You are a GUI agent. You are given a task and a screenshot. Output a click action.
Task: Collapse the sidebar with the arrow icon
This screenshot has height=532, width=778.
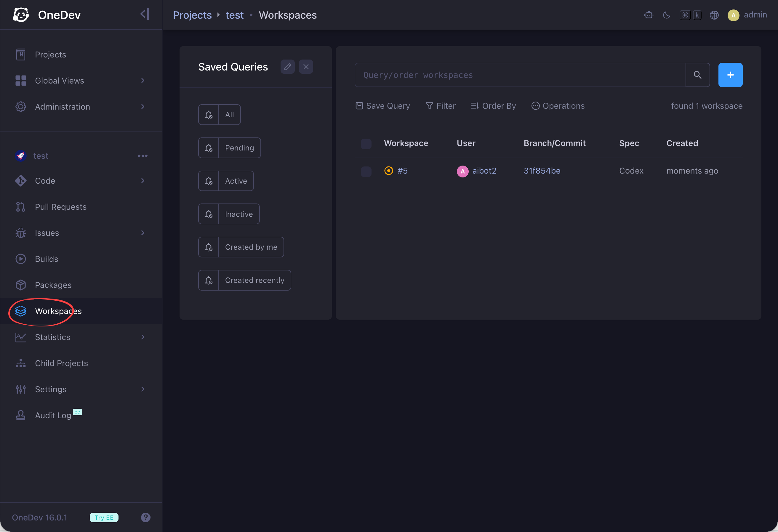coord(145,15)
